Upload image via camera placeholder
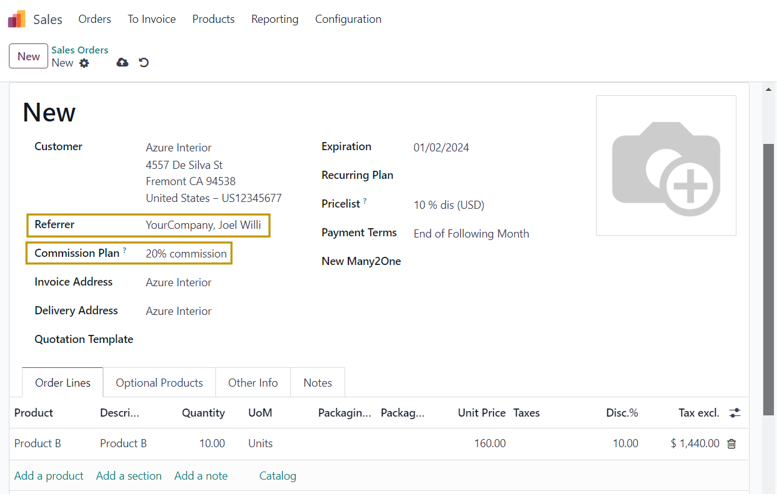The width and height of the screenshot is (777, 496). point(665,166)
